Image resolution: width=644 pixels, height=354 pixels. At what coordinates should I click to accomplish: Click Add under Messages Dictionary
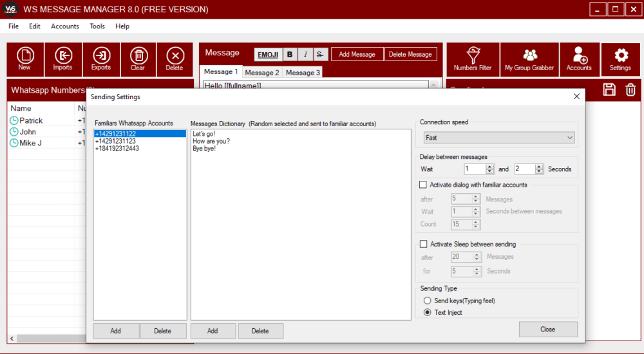[213, 331]
